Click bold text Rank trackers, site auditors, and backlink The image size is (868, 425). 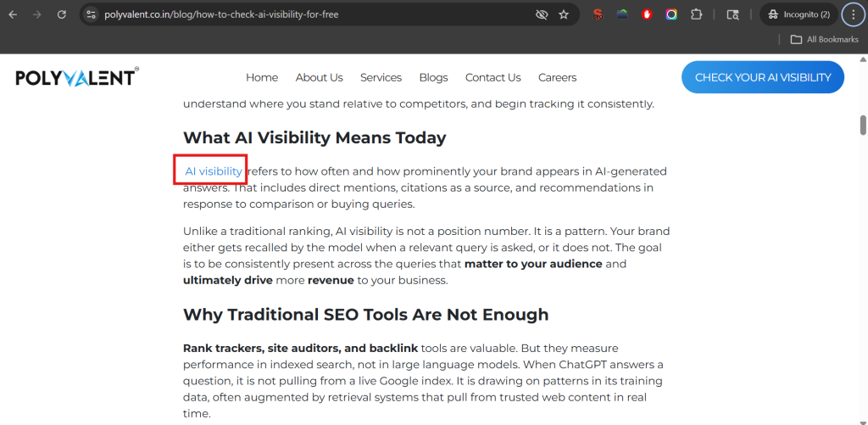click(x=301, y=349)
